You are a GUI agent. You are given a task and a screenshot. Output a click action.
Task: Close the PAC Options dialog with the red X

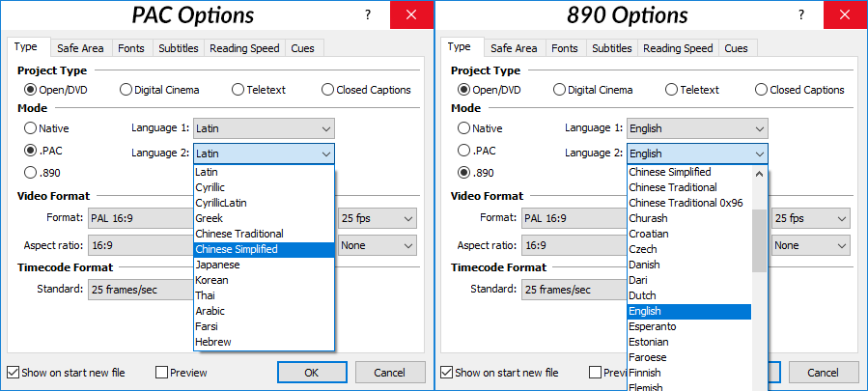(411, 14)
